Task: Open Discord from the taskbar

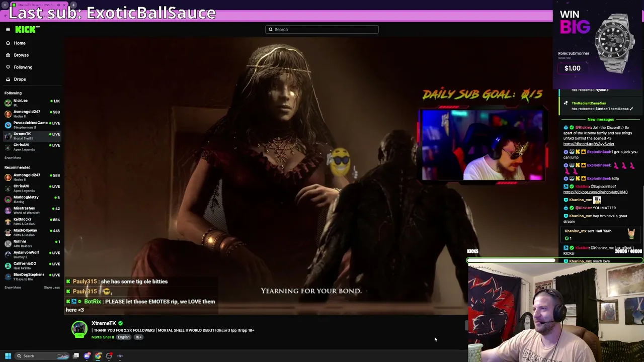Action: point(87,356)
